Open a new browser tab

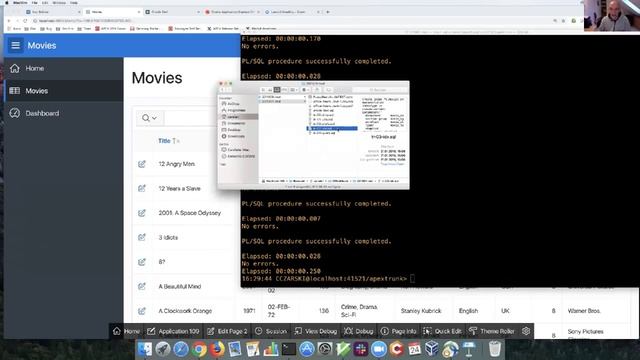(x=328, y=12)
